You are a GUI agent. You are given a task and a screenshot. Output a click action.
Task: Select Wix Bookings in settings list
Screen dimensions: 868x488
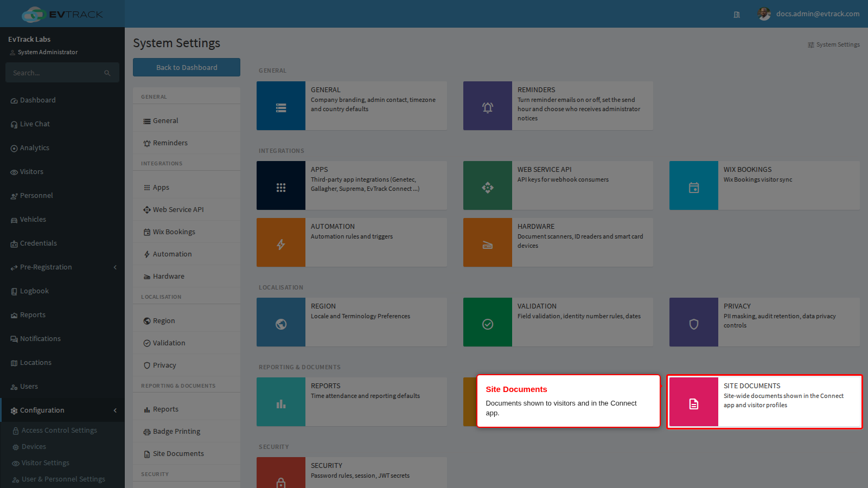point(187,232)
